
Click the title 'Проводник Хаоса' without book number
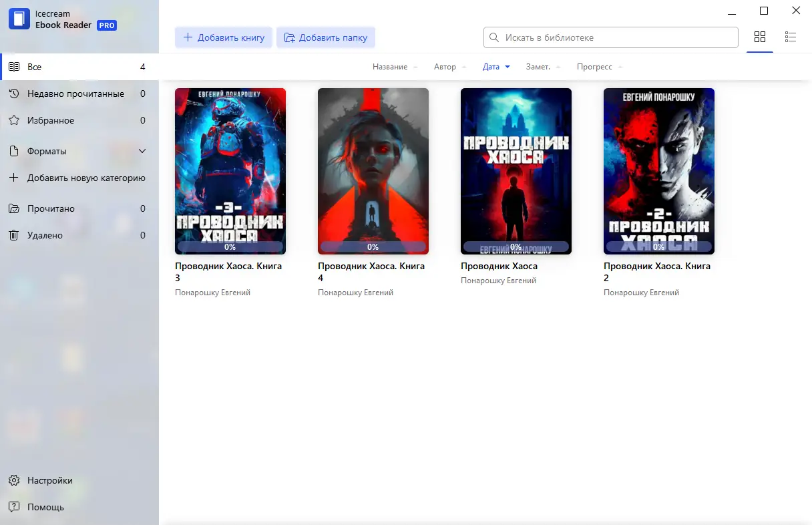pos(499,266)
